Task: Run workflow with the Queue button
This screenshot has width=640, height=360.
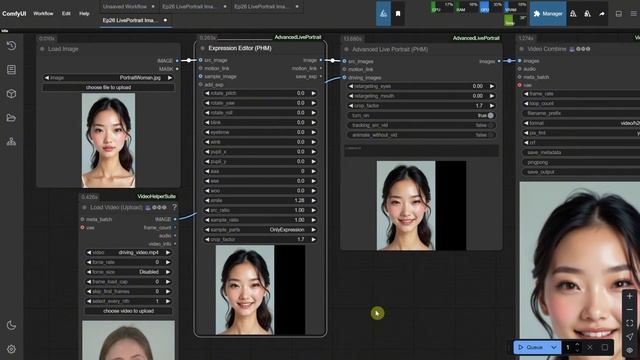Action: [531, 347]
